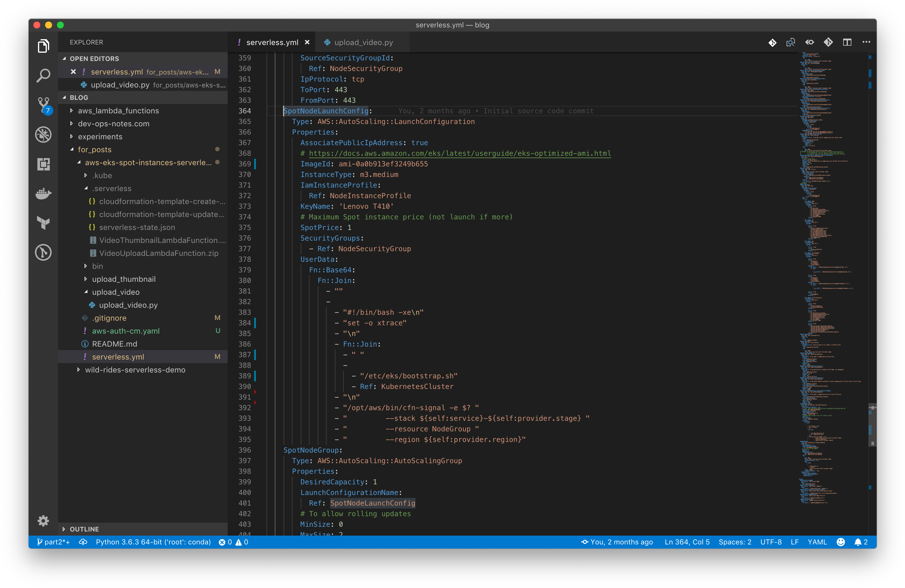
Task: Open the Search view
Action: pos(43,75)
